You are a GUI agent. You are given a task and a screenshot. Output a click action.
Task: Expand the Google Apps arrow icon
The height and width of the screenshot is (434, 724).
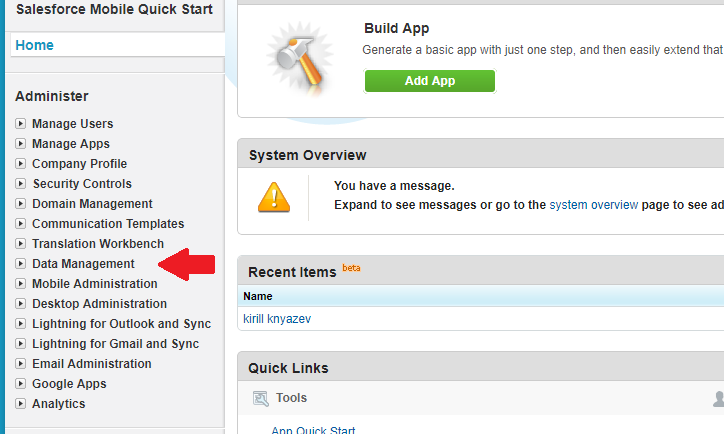tap(21, 384)
